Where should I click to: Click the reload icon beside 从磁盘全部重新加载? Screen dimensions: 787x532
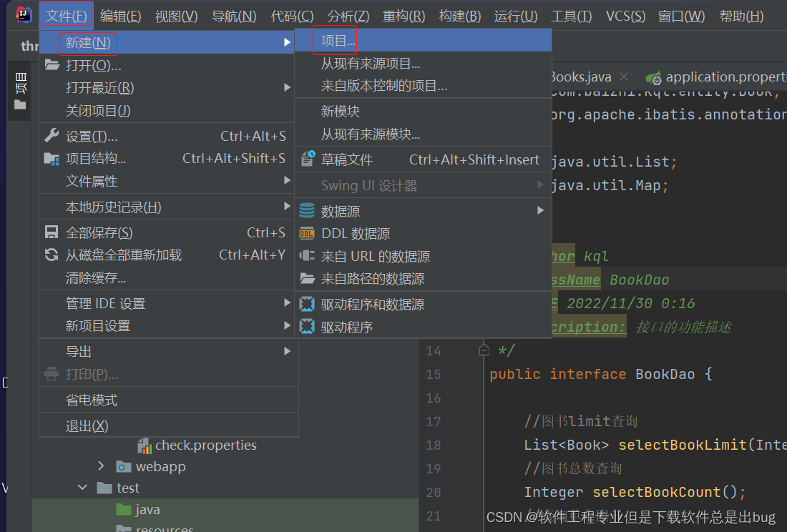pyautogui.click(x=51, y=255)
